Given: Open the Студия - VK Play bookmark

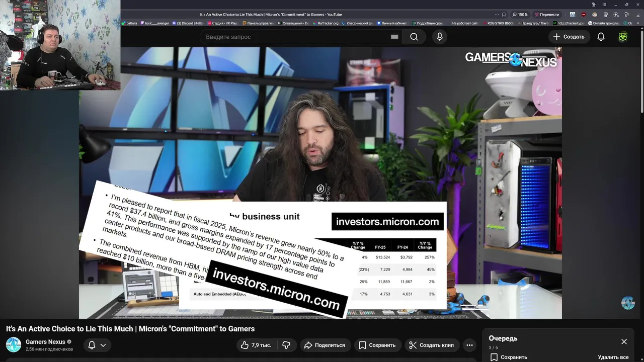Looking at the screenshot, I should (223, 23).
